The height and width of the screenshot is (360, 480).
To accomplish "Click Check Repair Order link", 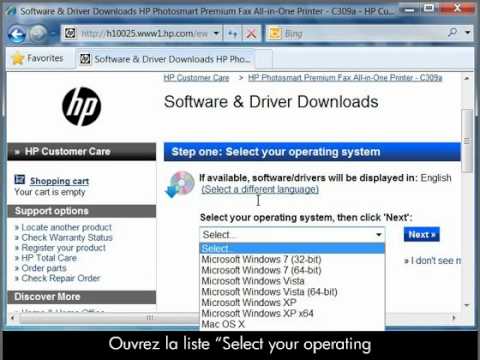I will 61,278.
